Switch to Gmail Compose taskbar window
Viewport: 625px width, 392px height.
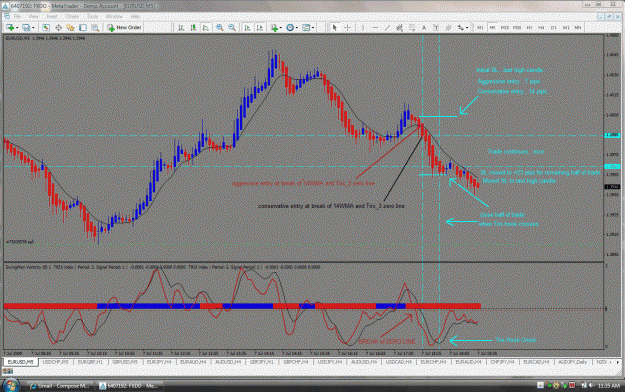point(60,386)
